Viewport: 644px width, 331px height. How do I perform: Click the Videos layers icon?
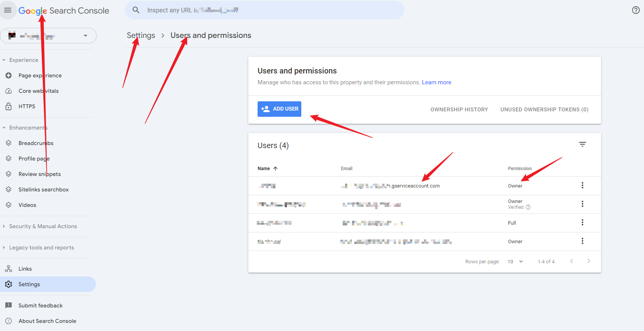[x=9, y=205]
